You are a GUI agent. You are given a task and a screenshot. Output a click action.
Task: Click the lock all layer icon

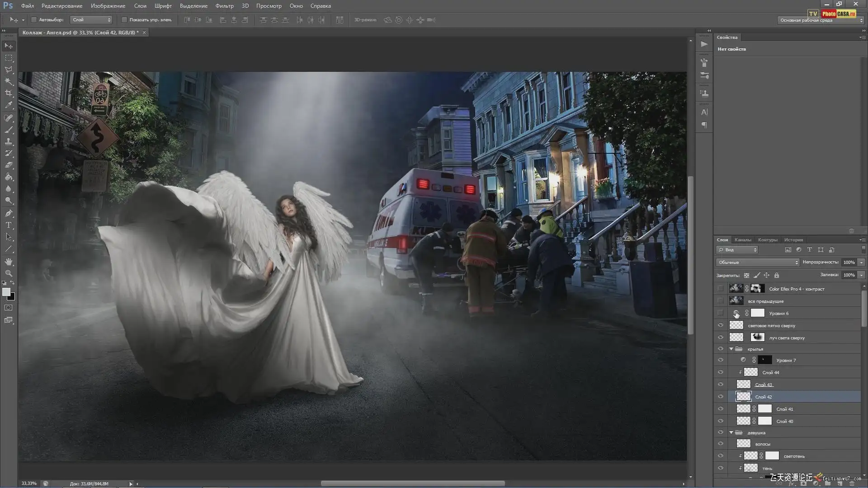coord(777,275)
